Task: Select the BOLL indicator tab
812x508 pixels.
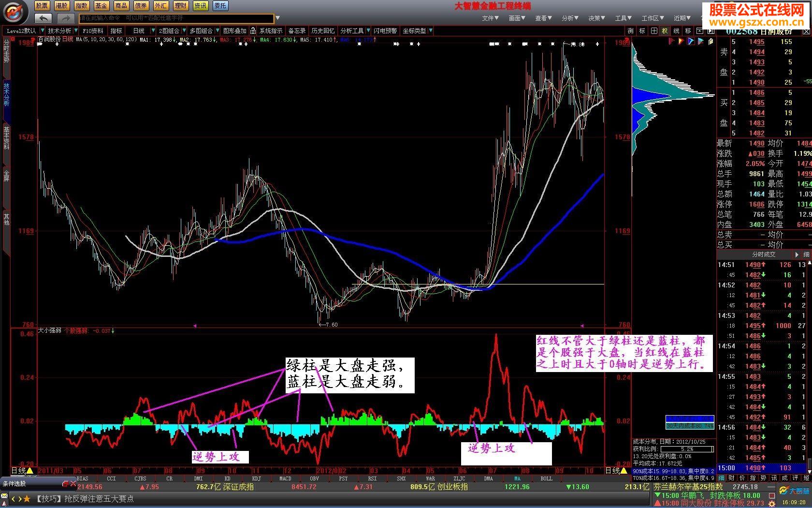Action: pyautogui.click(x=546, y=478)
